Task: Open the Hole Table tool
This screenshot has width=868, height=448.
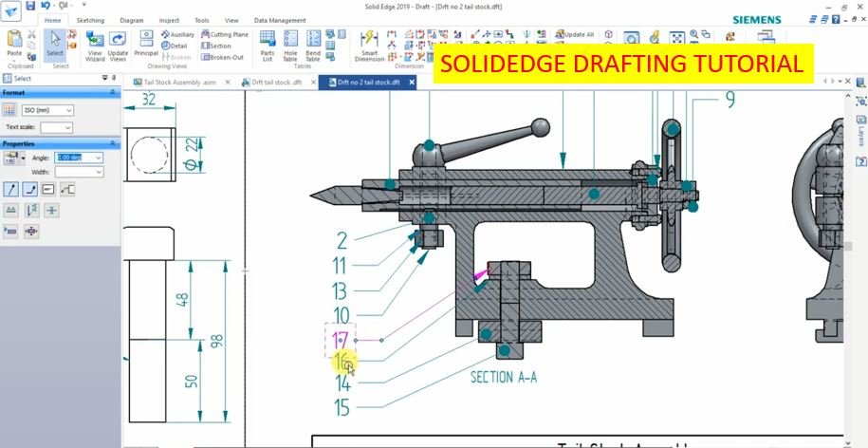Action: (x=290, y=45)
